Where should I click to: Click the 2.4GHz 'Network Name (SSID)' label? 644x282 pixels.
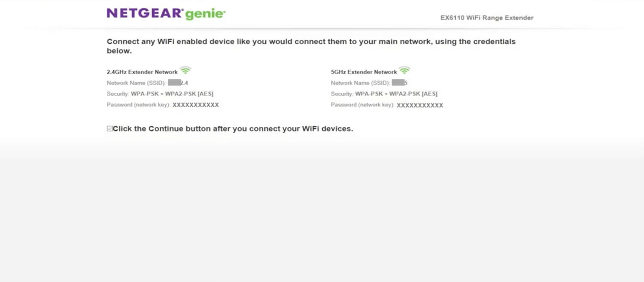(x=136, y=83)
